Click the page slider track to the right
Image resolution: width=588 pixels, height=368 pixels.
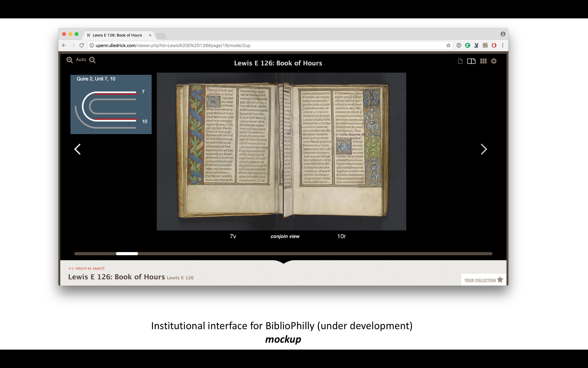[x=315, y=254]
